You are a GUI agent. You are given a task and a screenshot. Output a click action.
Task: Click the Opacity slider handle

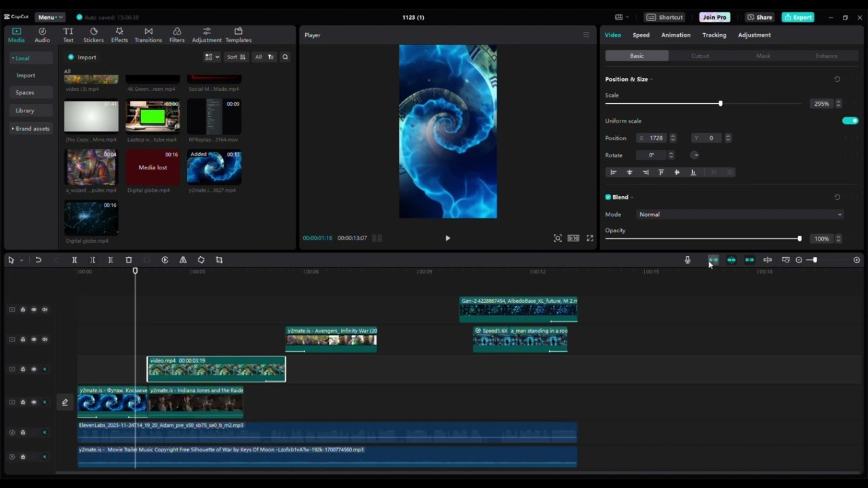[800, 239]
